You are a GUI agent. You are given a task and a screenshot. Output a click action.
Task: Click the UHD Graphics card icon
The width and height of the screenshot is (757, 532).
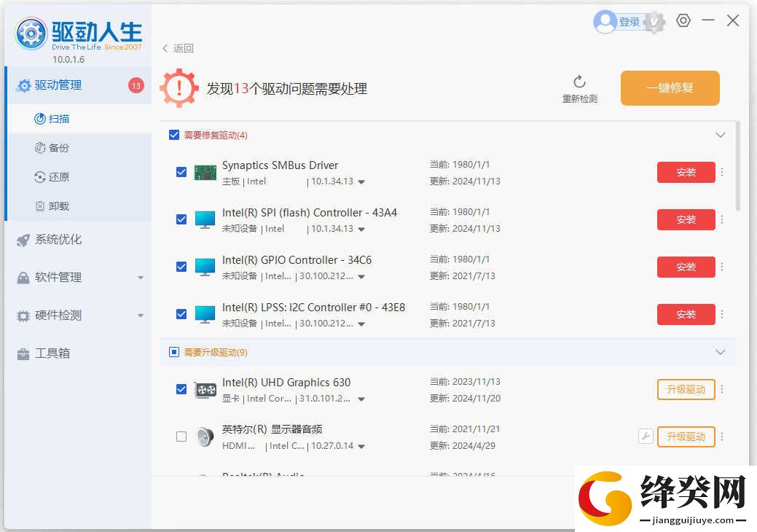[205, 390]
